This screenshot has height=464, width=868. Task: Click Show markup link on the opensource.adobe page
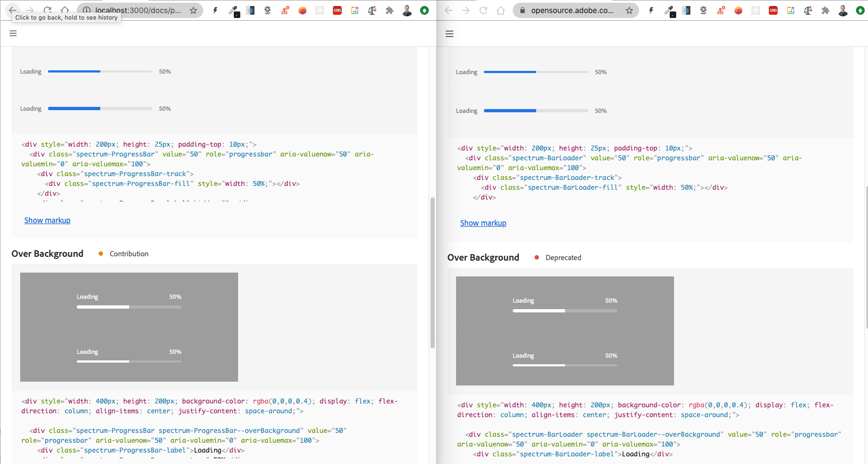click(x=483, y=223)
